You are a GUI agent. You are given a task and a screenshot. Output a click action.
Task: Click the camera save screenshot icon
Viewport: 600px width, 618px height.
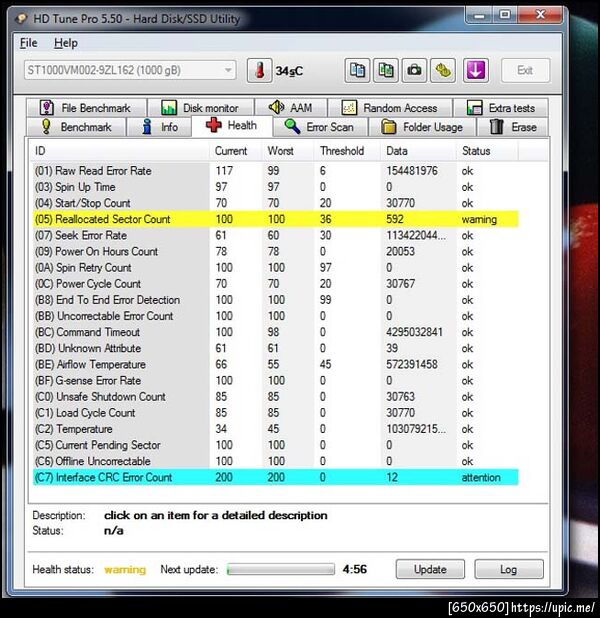[414, 71]
